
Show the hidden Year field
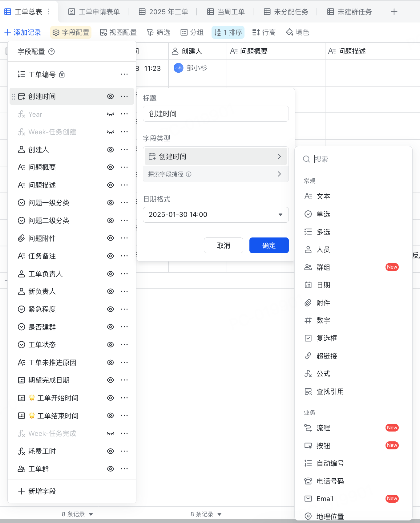tap(110, 114)
